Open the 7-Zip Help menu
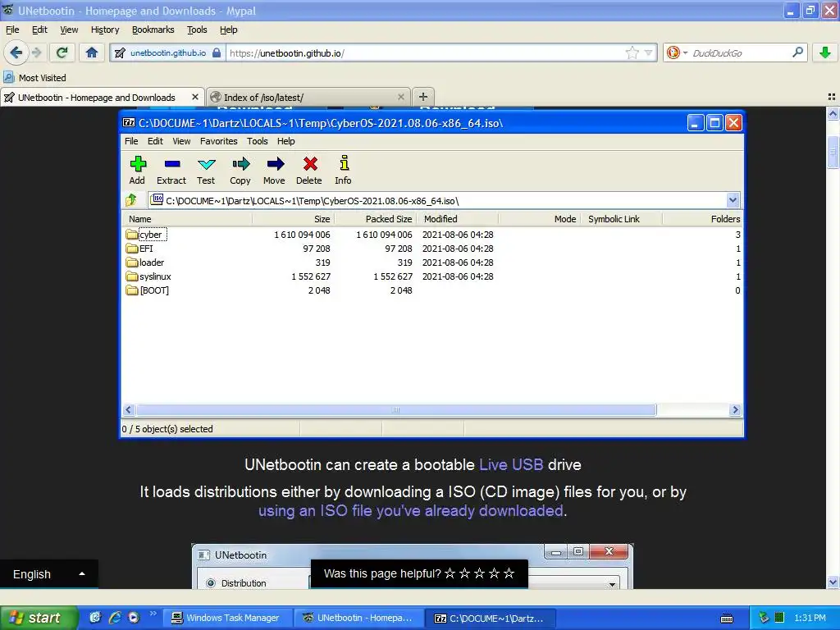 tap(286, 141)
